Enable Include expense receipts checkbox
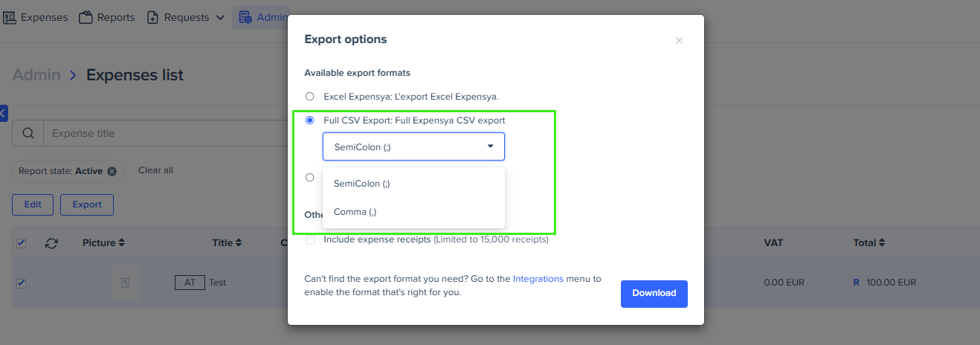 [x=310, y=239]
